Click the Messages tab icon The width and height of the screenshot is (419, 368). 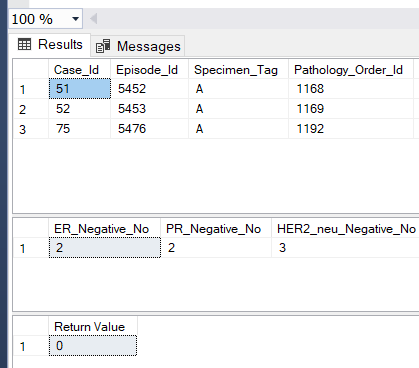point(103,46)
